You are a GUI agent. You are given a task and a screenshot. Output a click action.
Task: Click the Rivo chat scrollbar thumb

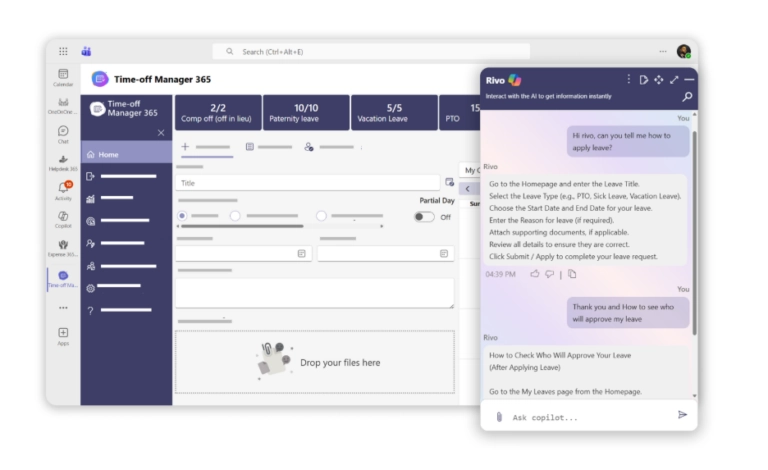click(694, 233)
